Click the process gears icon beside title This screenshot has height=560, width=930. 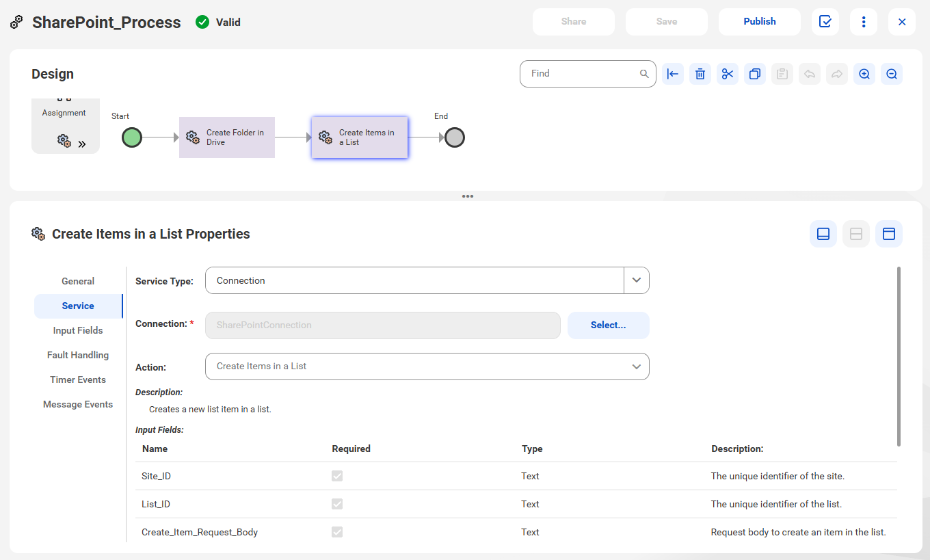17,22
